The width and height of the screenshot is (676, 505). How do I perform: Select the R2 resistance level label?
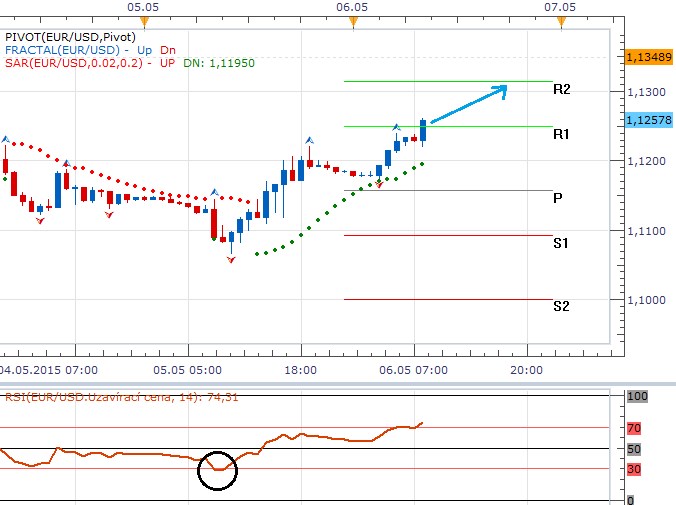561,90
